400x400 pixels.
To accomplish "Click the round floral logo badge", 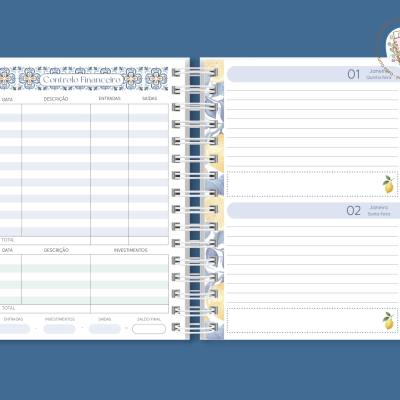I will (x=388, y=49).
